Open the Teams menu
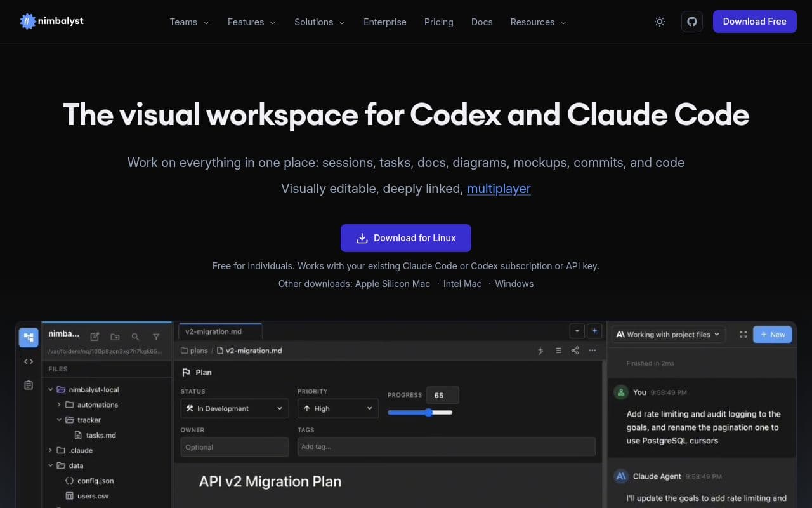The width and height of the screenshot is (812, 508). [x=189, y=22]
